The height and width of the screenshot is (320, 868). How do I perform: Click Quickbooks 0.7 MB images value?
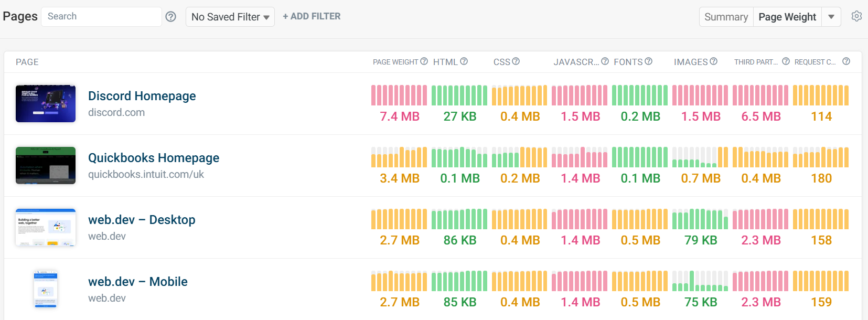[701, 178]
